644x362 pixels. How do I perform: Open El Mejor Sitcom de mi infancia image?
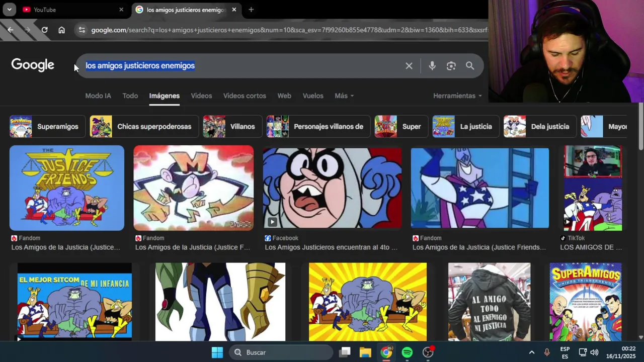coord(74,302)
